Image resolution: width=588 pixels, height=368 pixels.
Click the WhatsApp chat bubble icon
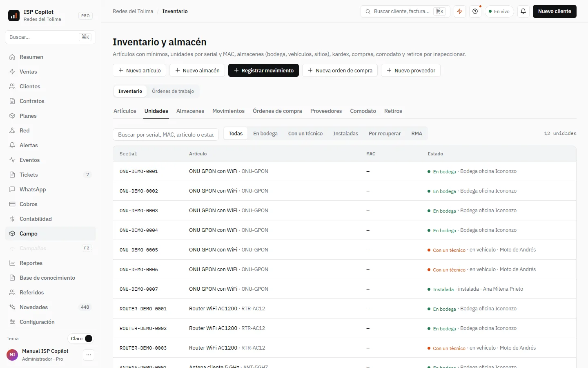click(x=12, y=189)
